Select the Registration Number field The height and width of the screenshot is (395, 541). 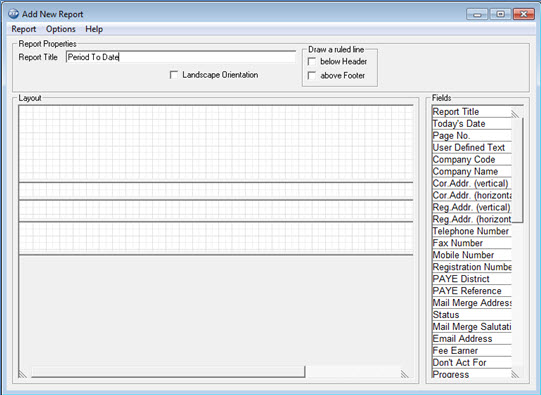coord(472,267)
